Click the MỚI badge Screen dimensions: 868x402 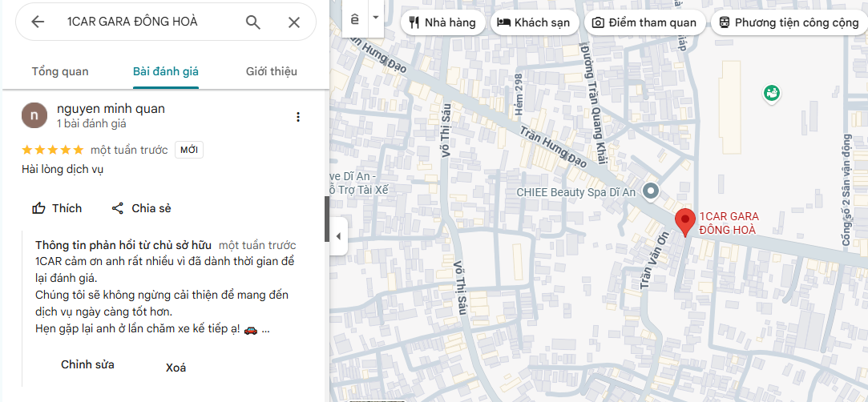[189, 150]
